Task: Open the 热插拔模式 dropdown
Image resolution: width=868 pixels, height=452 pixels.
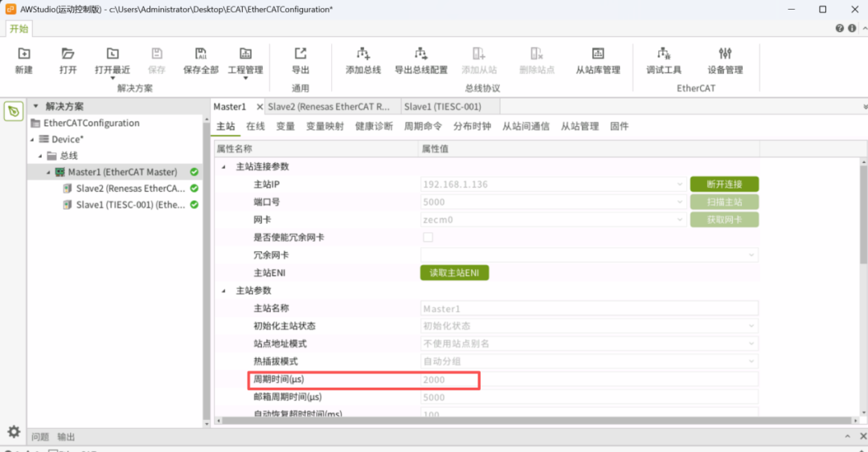Action: click(751, 361)
